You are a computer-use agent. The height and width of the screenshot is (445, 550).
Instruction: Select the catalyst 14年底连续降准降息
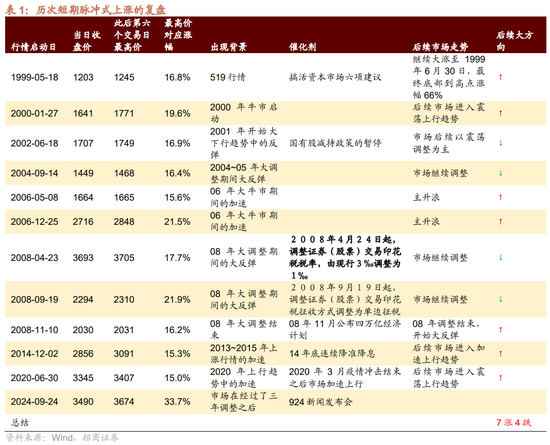click(x=332, y=353)
